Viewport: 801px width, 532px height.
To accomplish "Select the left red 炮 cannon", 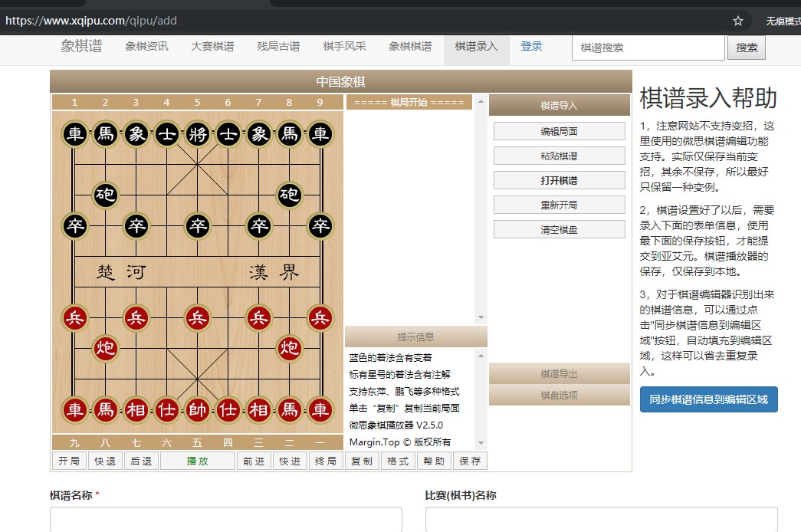I will click(x=105, y=349).
